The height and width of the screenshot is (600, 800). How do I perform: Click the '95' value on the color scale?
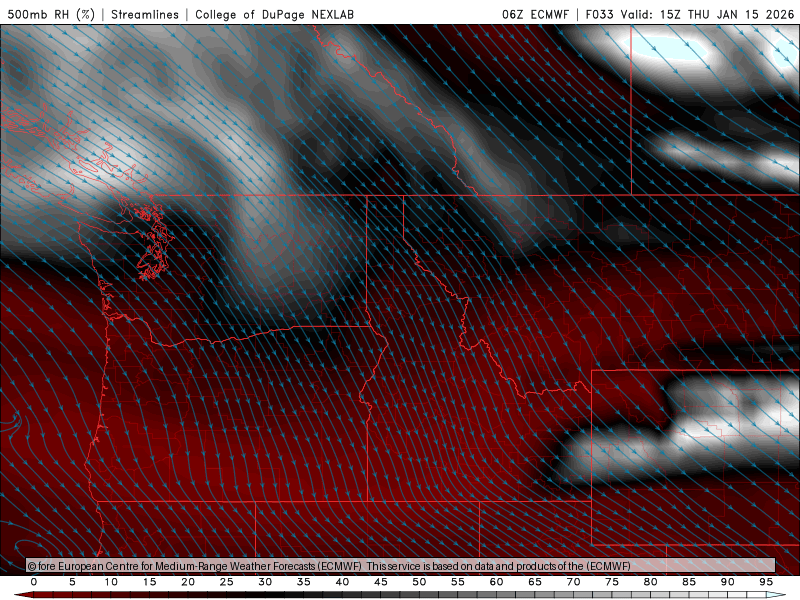[x=766, y=582]
